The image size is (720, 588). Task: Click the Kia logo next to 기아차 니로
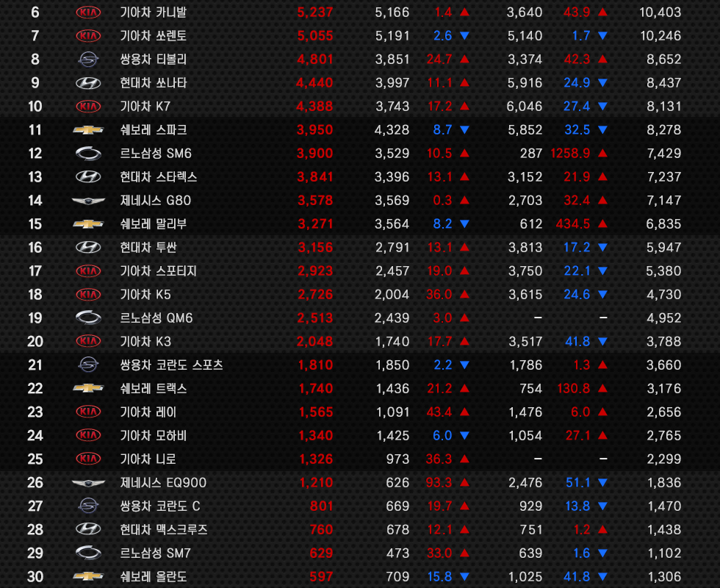click(88, 459)
